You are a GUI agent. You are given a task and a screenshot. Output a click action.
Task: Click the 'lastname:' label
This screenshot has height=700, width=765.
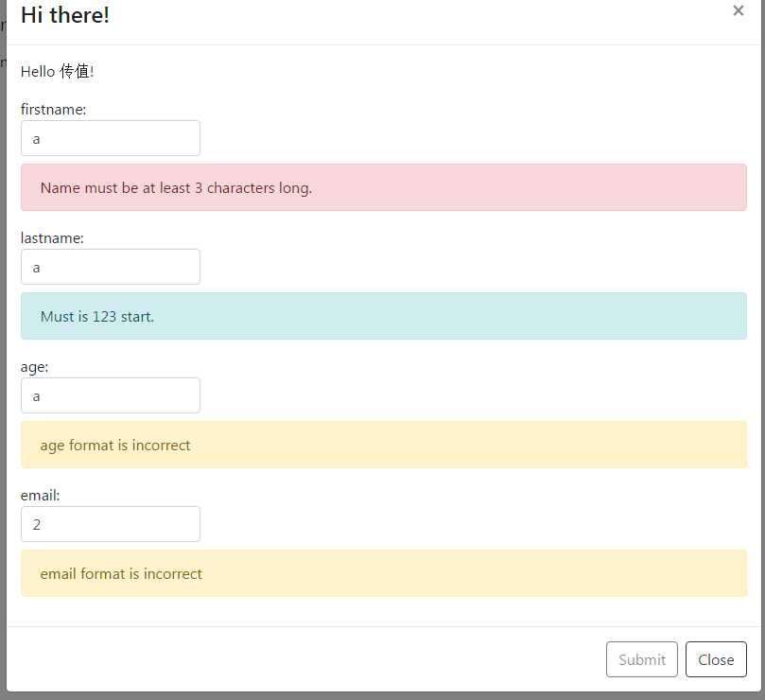[x=52, y=238]
